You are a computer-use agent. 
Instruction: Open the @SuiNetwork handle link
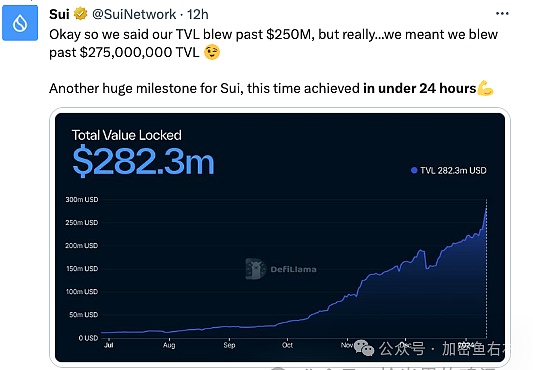point(134,14)
